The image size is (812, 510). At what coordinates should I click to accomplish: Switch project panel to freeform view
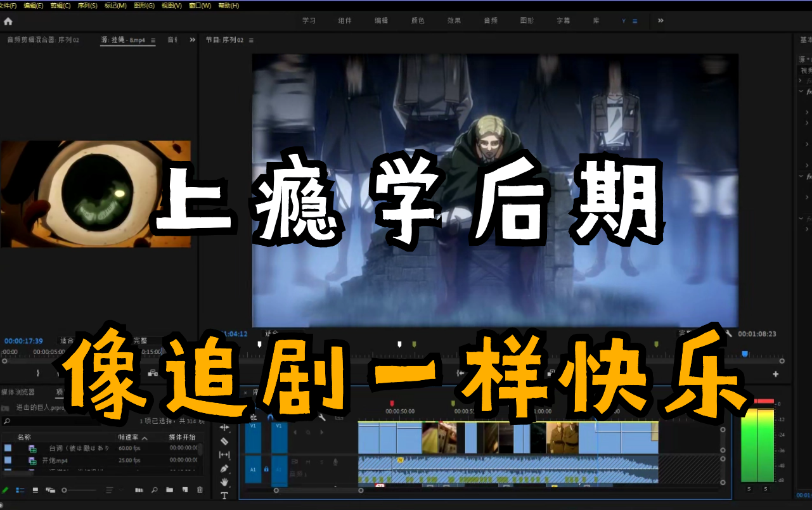coord(51,490)
